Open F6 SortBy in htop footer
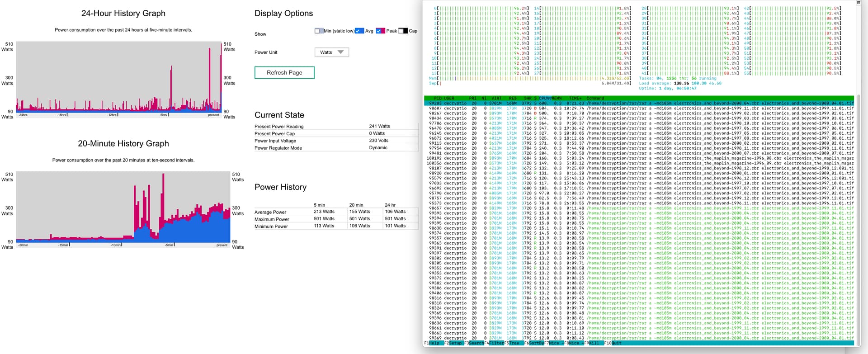This screenshot has height=354, width=868. tap(533, 343)
